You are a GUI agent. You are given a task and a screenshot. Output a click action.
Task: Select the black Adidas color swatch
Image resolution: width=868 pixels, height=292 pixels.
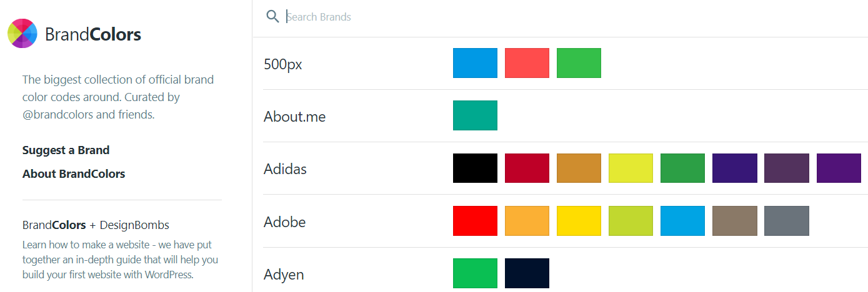click(x=475, y=168)
